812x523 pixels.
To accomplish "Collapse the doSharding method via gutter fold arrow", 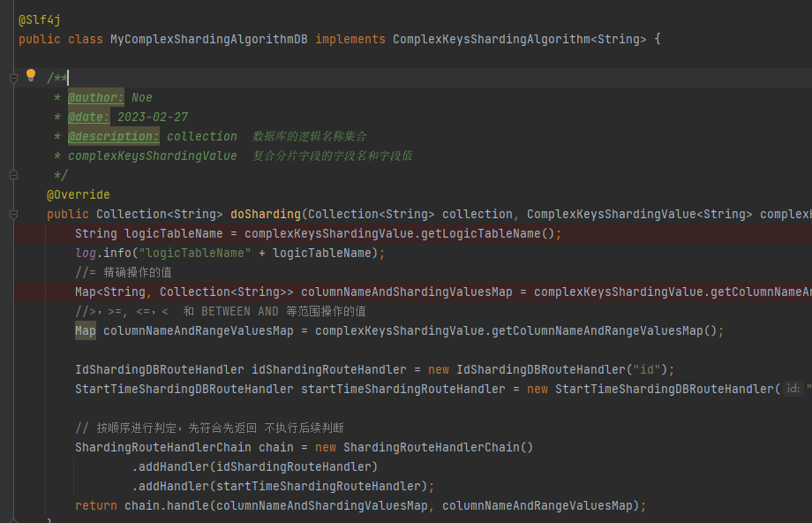I will pyautogui.click(x=12, y=214).
